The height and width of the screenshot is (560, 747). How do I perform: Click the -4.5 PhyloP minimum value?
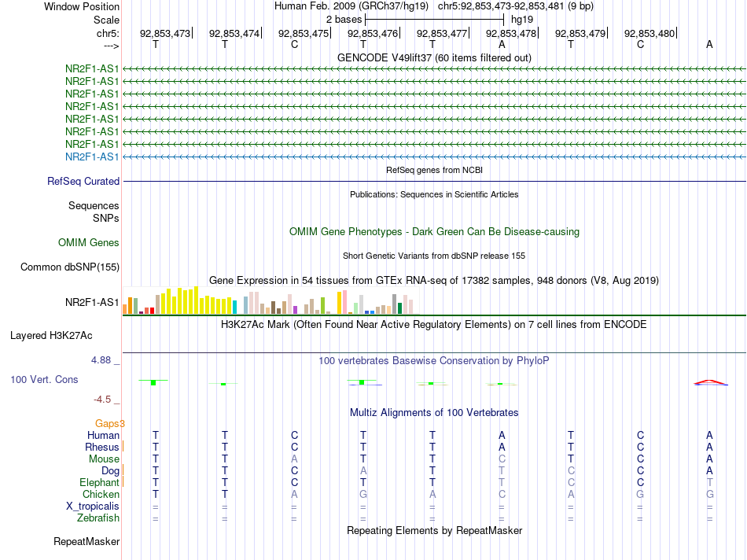tap(102, 400)
